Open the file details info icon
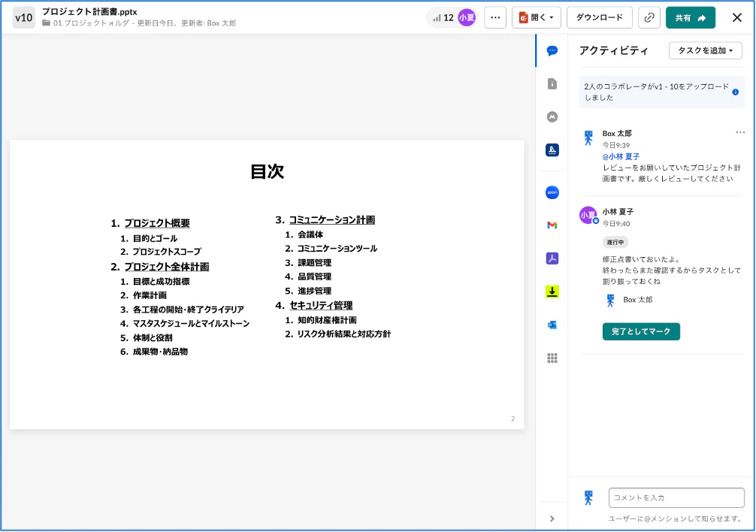The image size is (756, 532). pos(552,84)
